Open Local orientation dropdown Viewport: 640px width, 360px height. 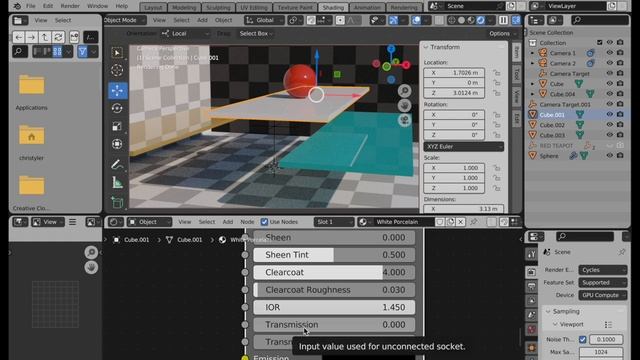[185, 33]
